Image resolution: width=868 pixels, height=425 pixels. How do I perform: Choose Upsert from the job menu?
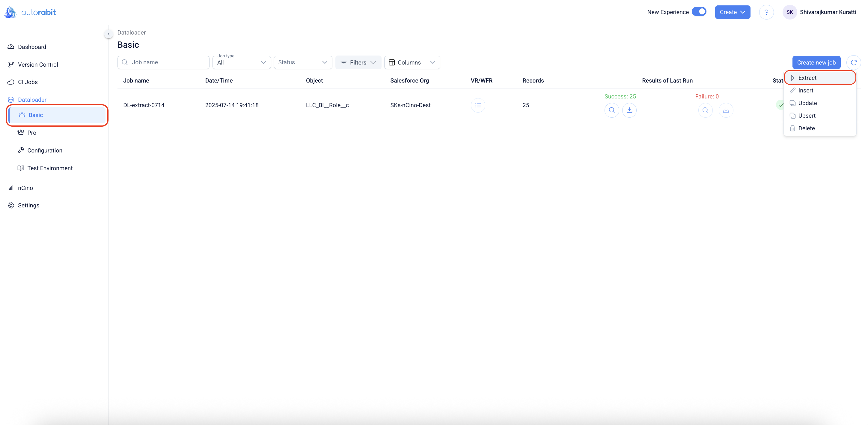pos(807,116)
